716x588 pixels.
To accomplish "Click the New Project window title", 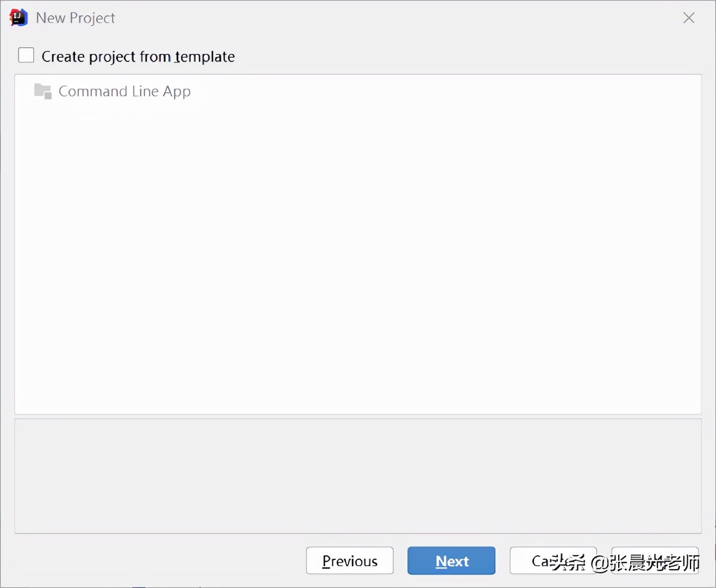I will coord(76,18).
